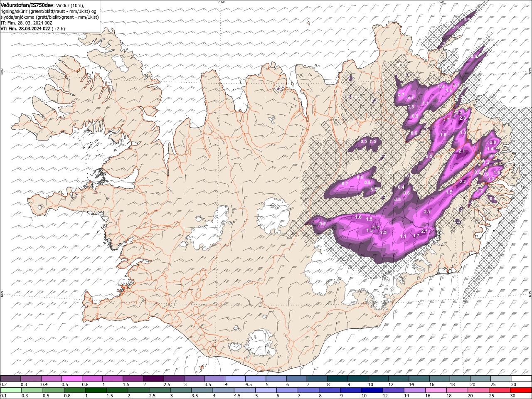The image size is (532, 399).
Task: Pick the deep navy blue swatch between 10 and 12
Action: coord(372,390)
